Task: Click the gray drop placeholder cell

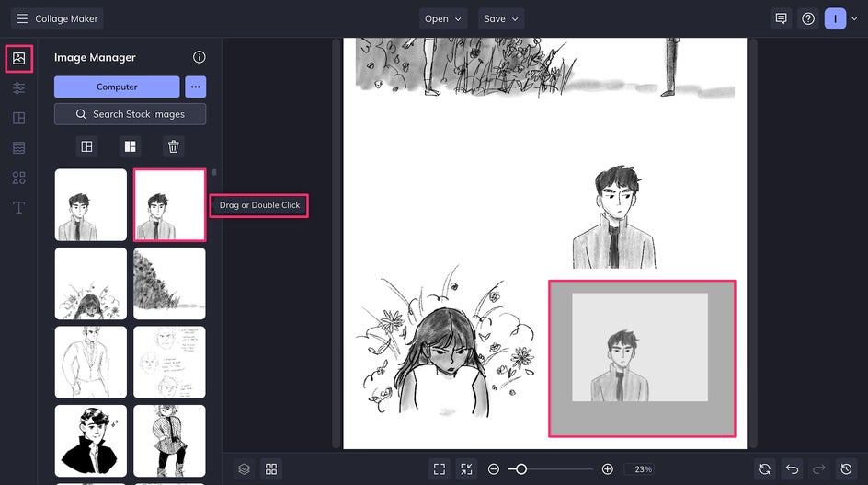Action: pos(642,359)
